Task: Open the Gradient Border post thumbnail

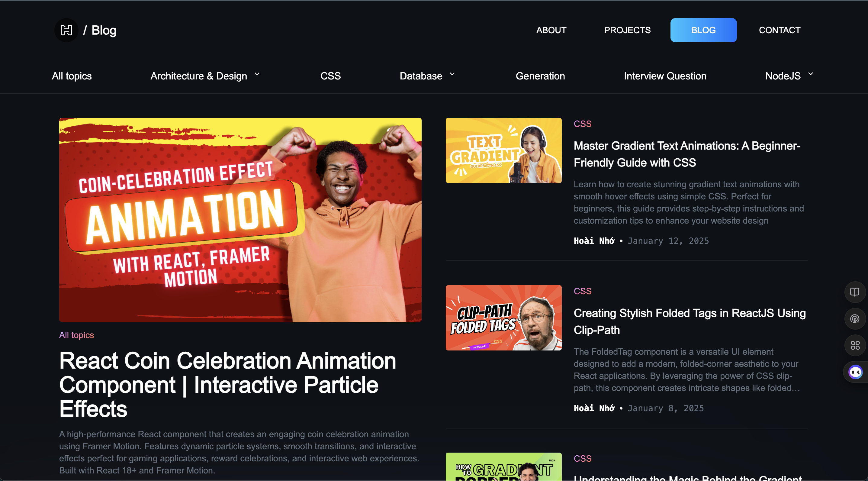Action: tap(503, 467)
